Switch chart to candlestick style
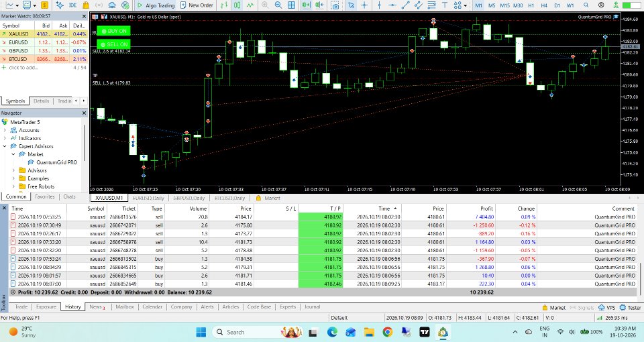Screen dimensions: 644x342 [x=237, y=5]
